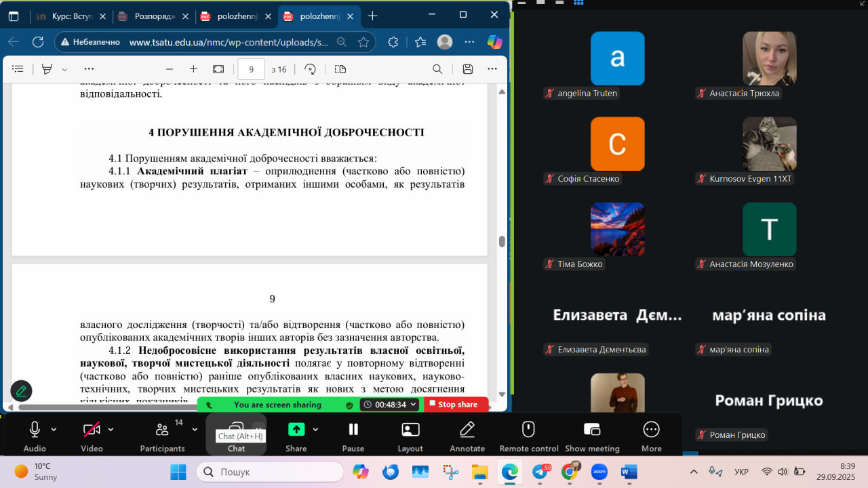Click the PDF vertical scrollbar thumb
Screen dimensions: 868x488
pyautogui.click(x=502, y=242)
